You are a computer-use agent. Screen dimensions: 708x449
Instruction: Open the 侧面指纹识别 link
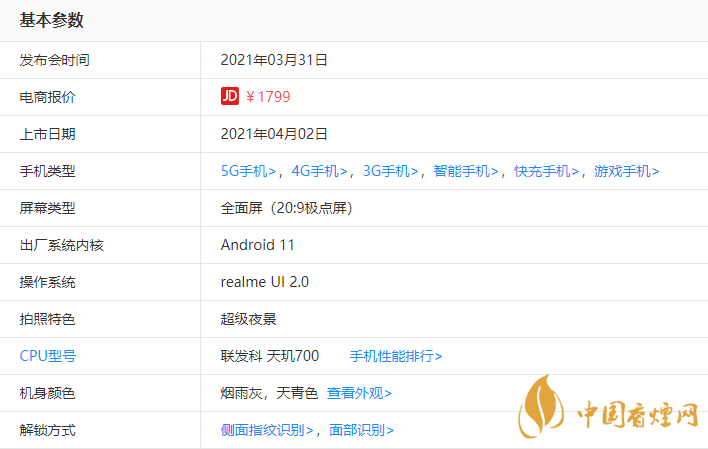click(267, 430)
